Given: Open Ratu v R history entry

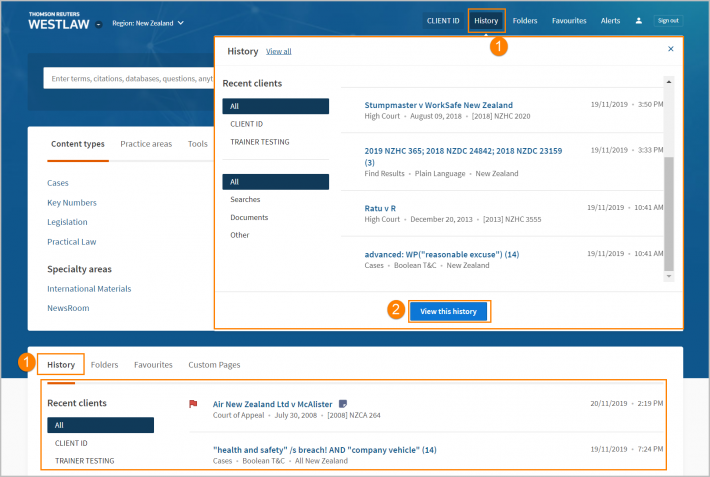Looking at the screenshot, I should click(380, 208).
